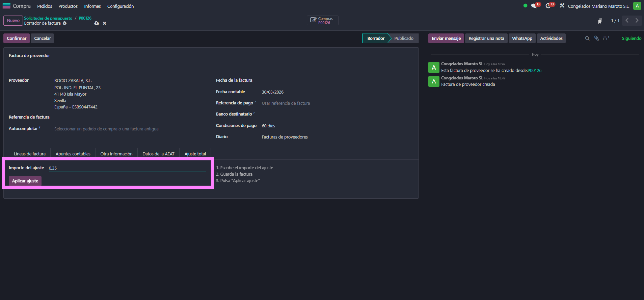
Task: Click the Confirmar button
Action: pyautogui.click(x=17, y=39)
